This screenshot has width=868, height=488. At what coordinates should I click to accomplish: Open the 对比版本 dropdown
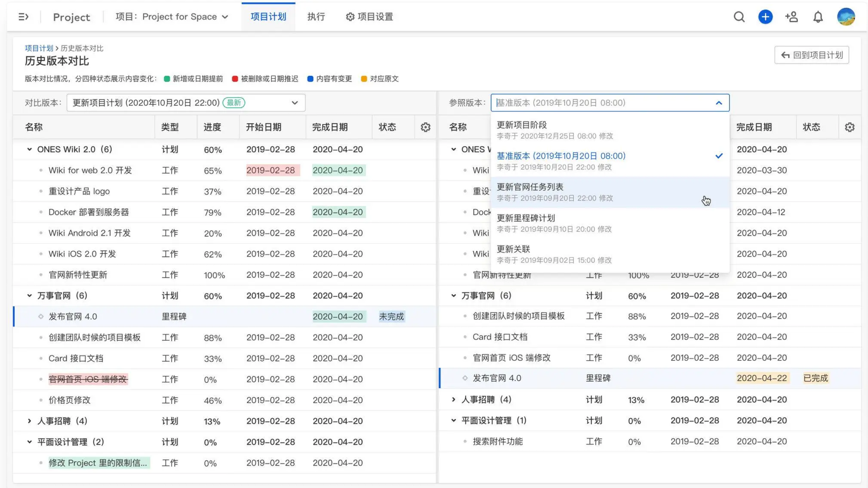pos(186,103)
